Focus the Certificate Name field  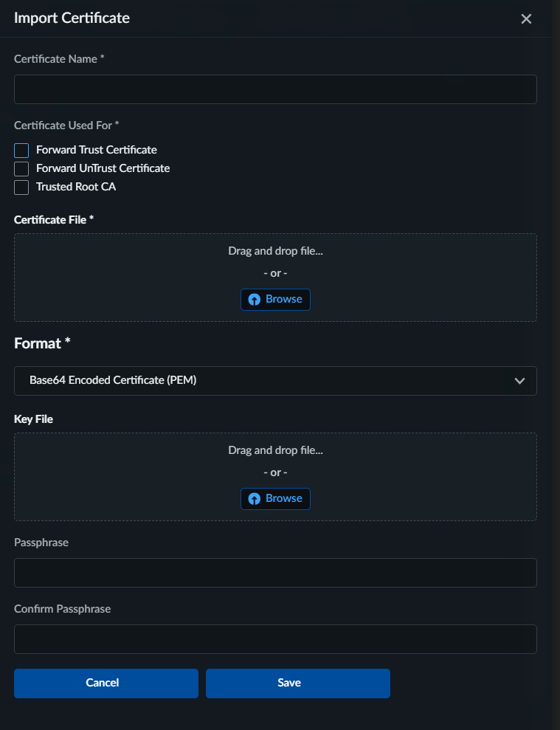tap(275, 89)
